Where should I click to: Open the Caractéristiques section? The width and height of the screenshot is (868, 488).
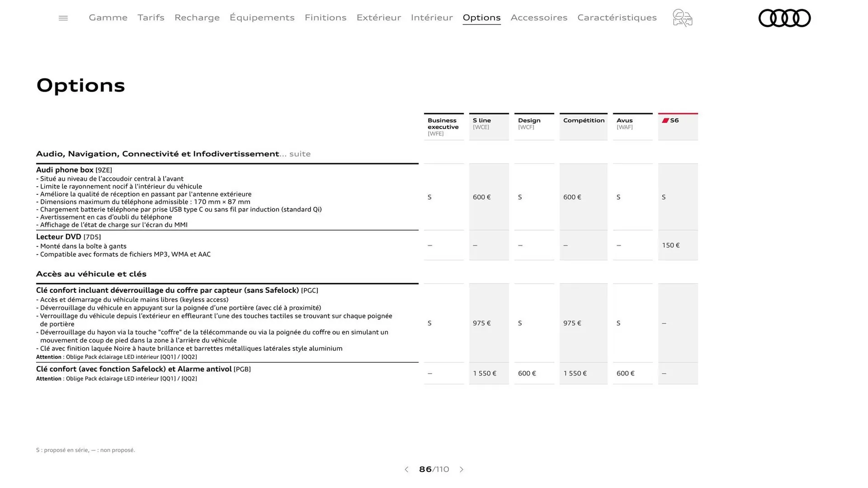(x=617, y=18)
